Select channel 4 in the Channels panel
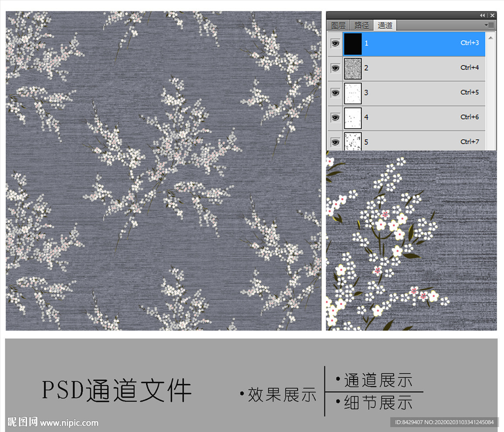This screenshot has height=432, width=504. coord(423,117)
